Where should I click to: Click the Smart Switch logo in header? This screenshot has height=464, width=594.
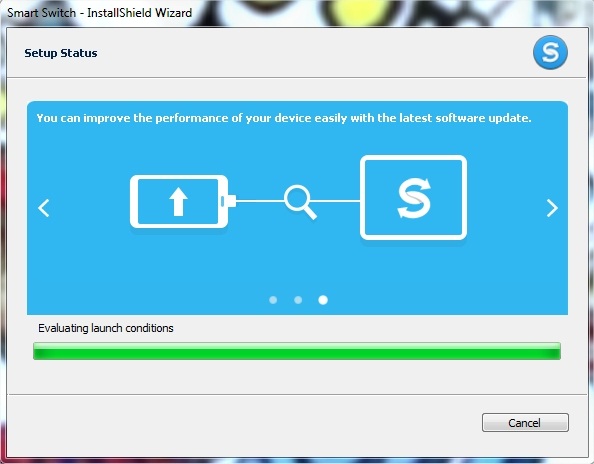550,52
